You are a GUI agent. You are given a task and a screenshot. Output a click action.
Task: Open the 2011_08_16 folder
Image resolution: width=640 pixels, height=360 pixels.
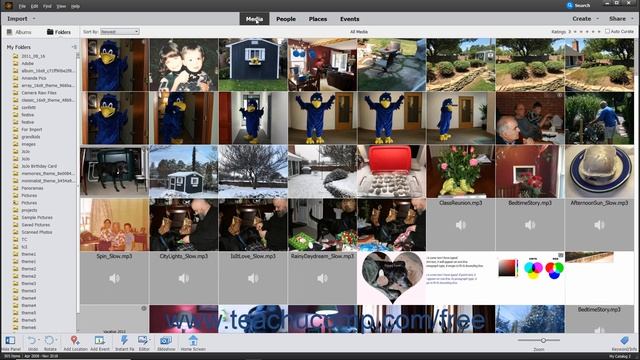coord(33,56)
